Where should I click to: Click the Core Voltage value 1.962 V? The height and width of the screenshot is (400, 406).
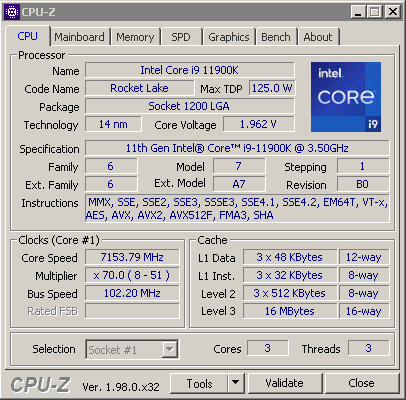click(x=259, y=124)
